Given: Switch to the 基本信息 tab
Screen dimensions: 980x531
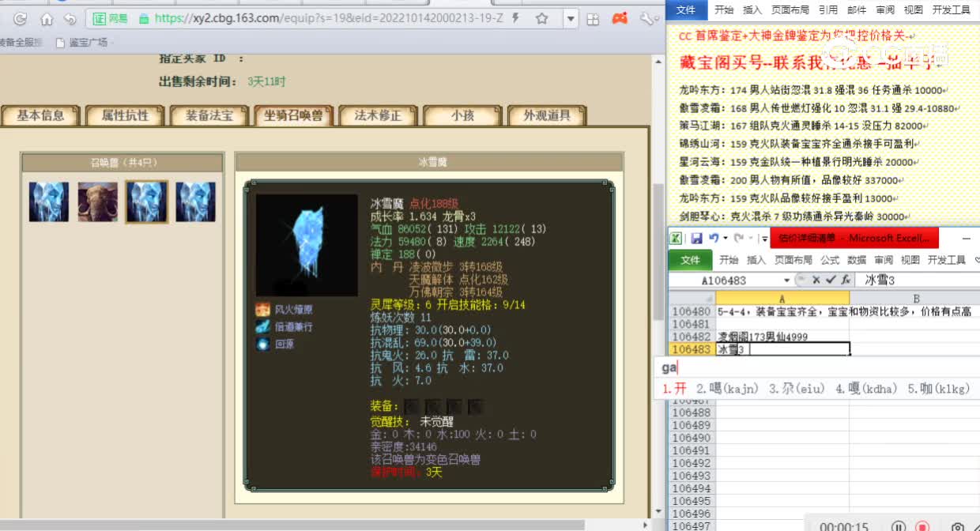Looking at the screenshot, I should [40, 115].
